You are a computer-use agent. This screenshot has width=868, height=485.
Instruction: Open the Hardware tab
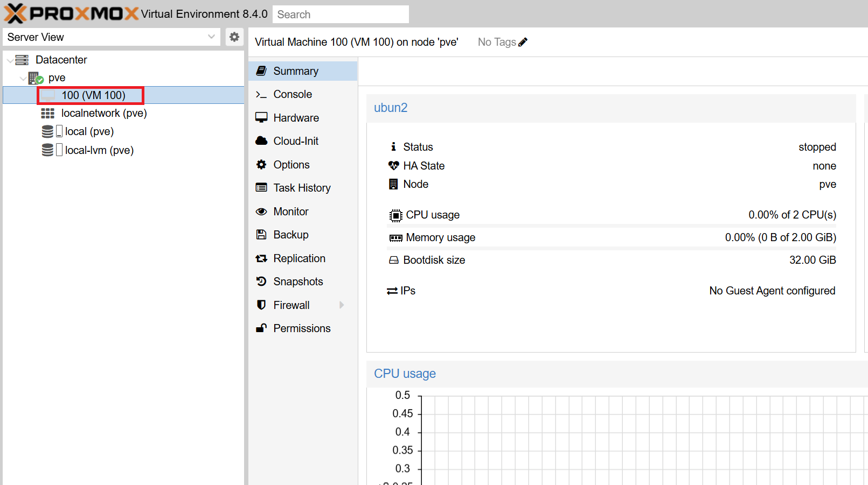click(x=296, y=118)
